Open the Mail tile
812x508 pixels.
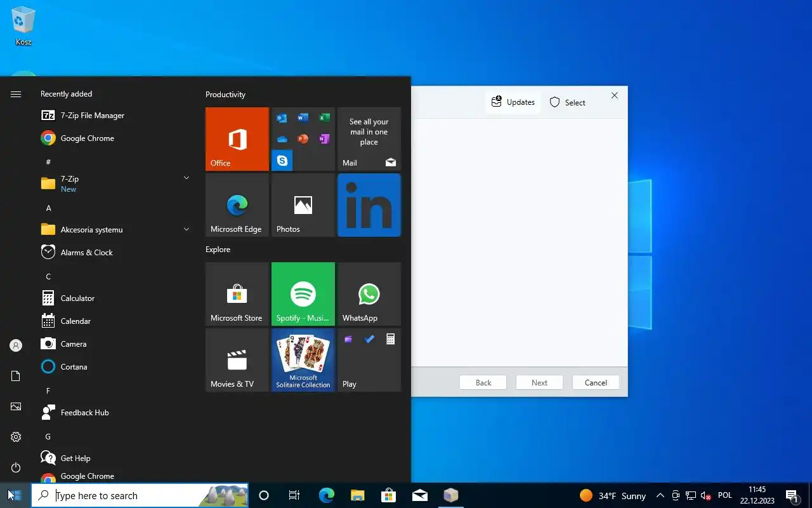[x=369, y=139]
